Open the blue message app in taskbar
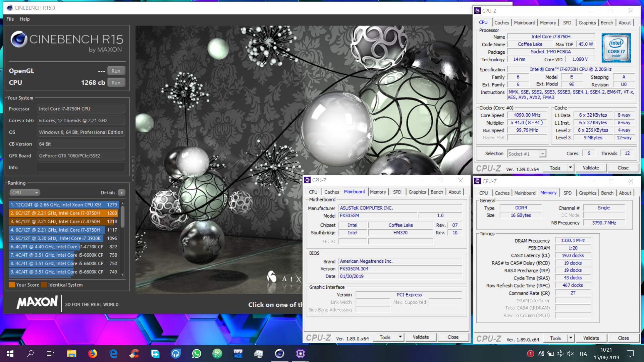Viewport: 644px width, 362px height. coord(155,353)
